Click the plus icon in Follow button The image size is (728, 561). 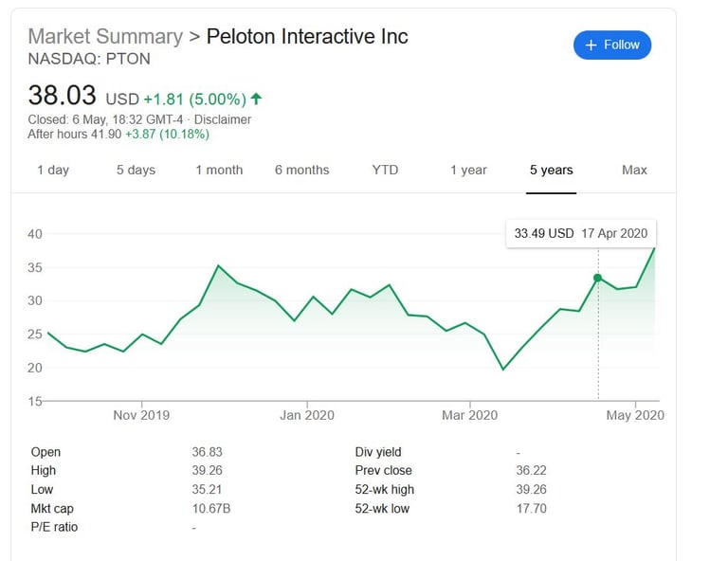[x=591, y=45]
